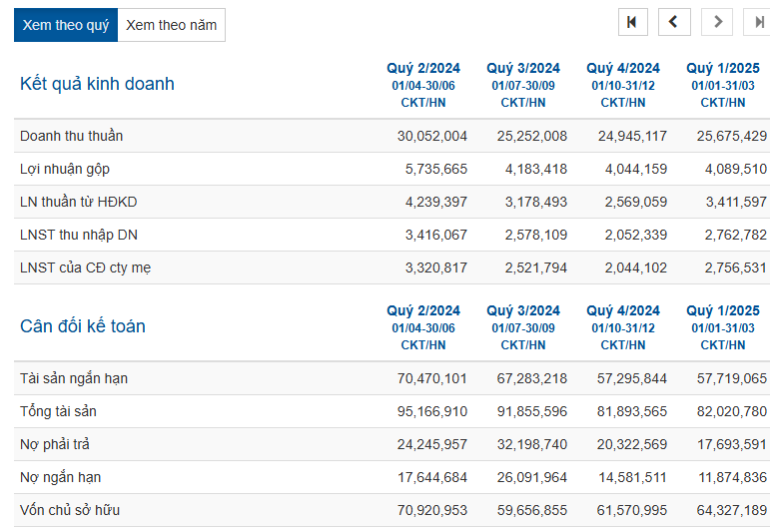This screenshot has width=770, height=532.
Task: Switch to the Xem theo năm tab
Action: click(x=171, y=25)
